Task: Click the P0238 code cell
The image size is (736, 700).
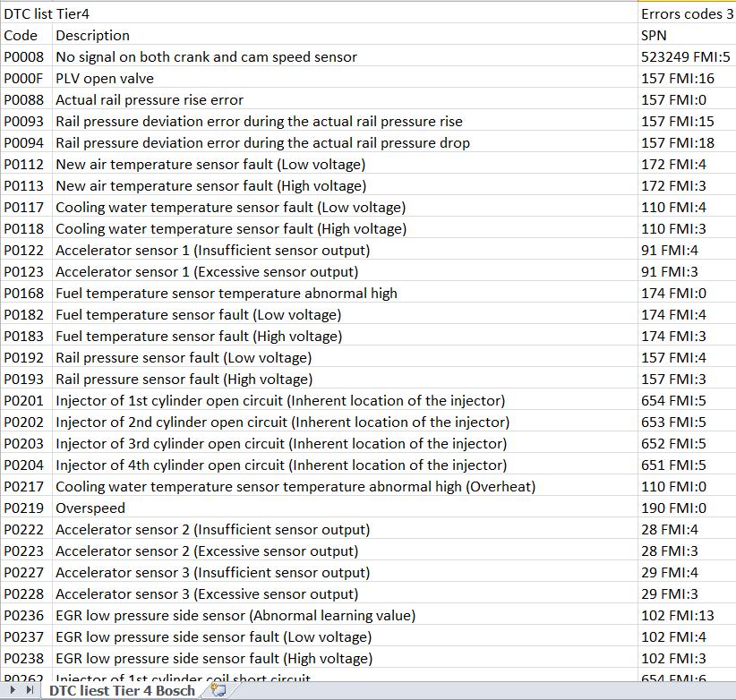Action: click(26, 658)
